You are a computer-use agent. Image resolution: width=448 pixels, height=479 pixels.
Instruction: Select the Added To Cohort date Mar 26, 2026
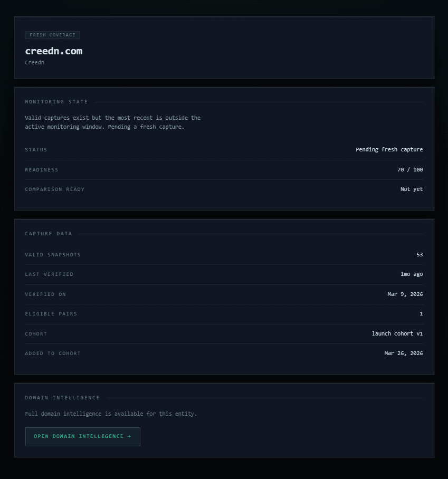[x=403, y=353]
